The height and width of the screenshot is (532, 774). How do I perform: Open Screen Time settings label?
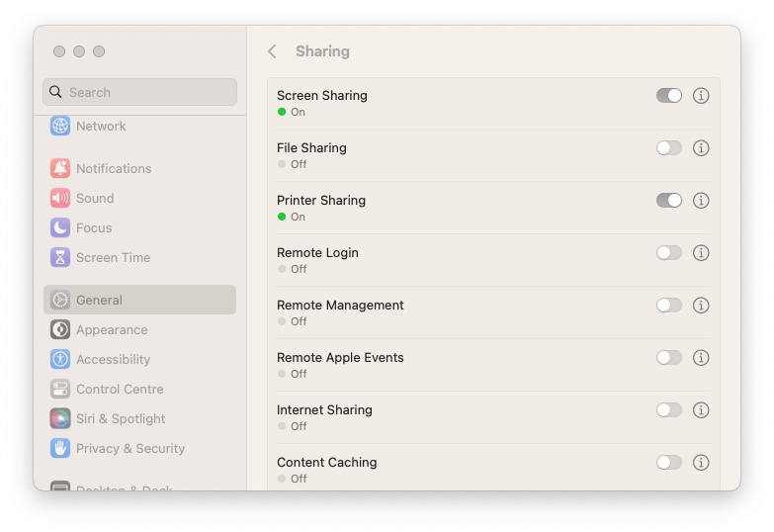[x=113, y=257]
